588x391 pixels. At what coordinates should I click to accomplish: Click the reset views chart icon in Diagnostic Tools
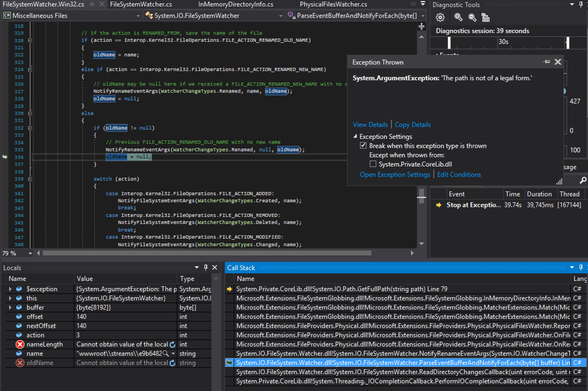pos(486,17)
